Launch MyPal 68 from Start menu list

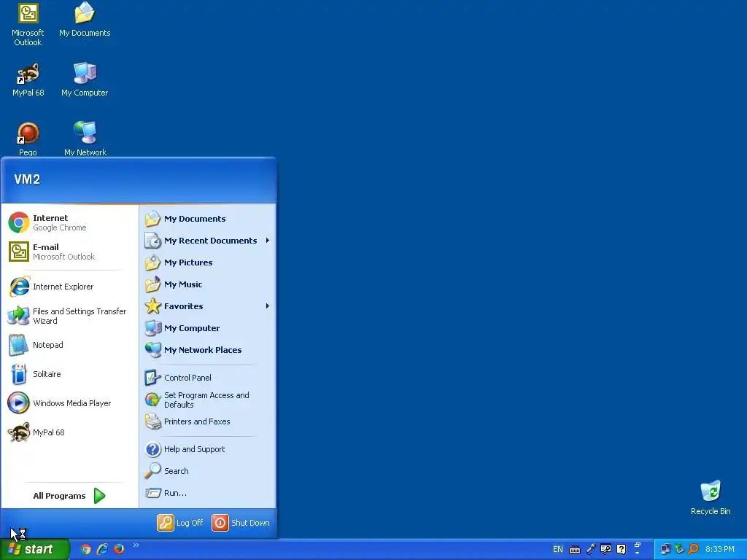pos(69,432)
